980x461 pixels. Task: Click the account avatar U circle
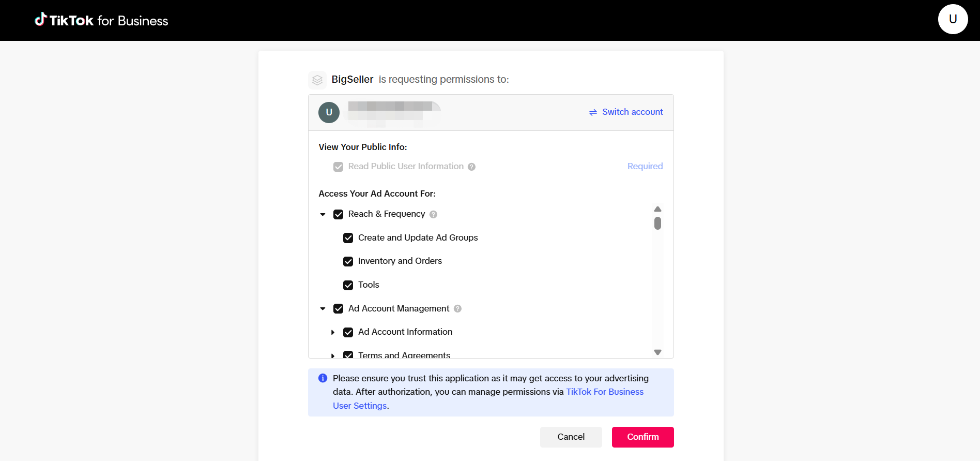coord(329,112)
